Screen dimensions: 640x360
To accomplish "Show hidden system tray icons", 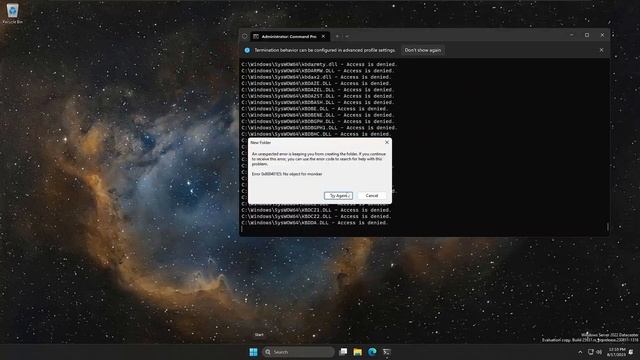I will click(580, 352).
